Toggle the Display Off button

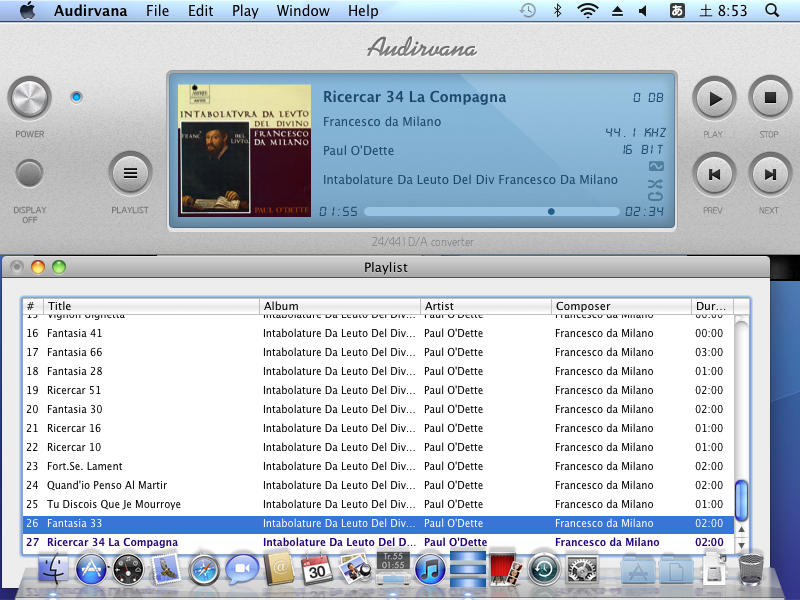[x=29, y=174]
